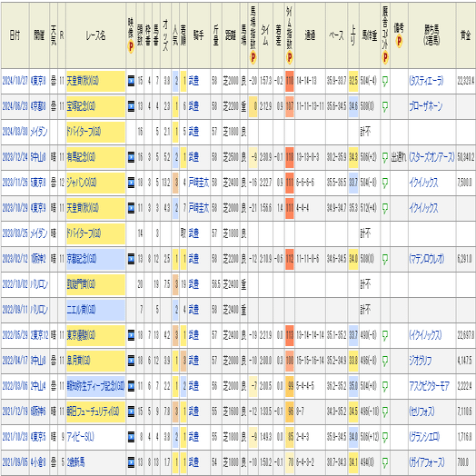This screenshot has width=476, height=476.
Task: Play race video for 宝塚記念 row
Action: pyautogui.click(x=131, y=106)
